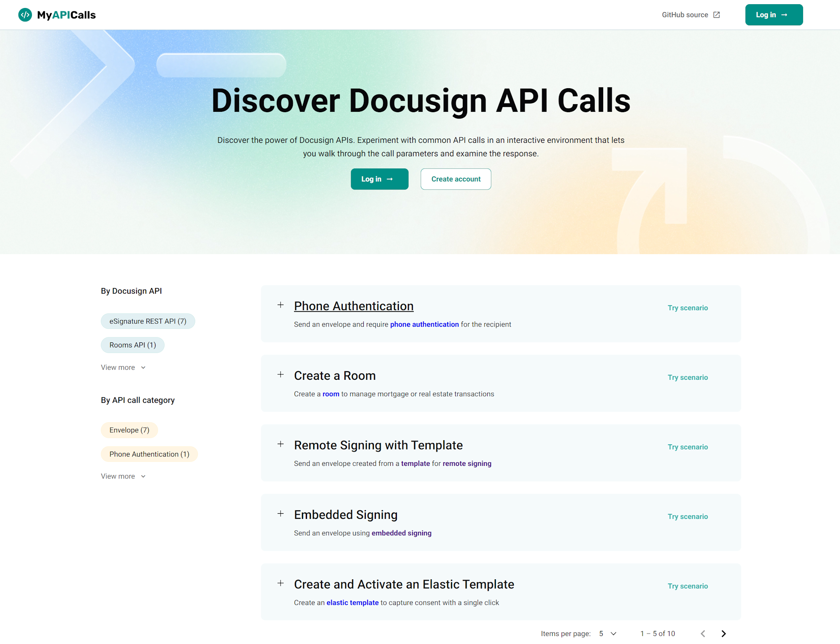Select the Phone Authentication category filter chip
The height and width of the screenshot is (644, 840).
tap(149, 454)
